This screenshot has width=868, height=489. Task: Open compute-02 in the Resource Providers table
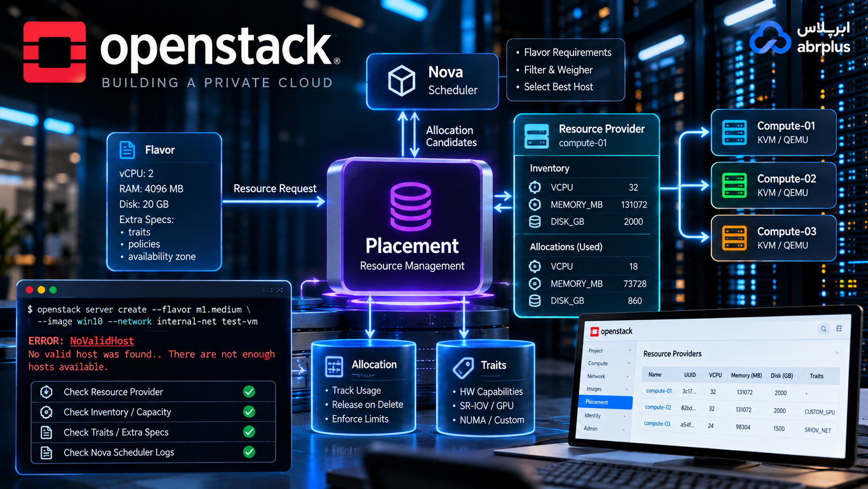658,407
